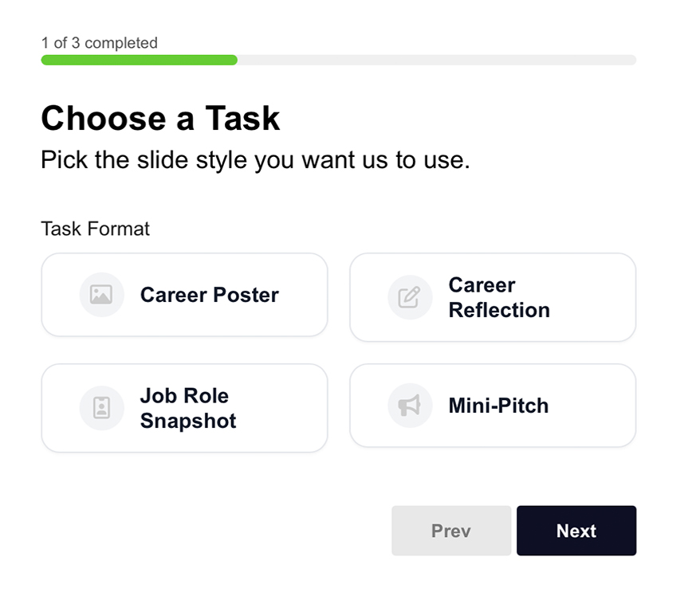The image size is (700, 596).
Task: Click the Choose a Task heading
Action: (x=159, y=118)
